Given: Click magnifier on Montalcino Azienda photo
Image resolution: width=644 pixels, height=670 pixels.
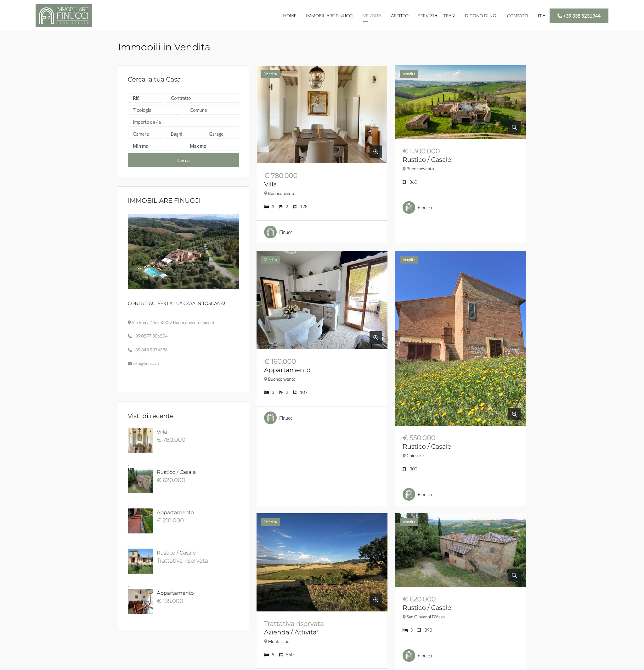Looking at the screenshot, I should pyautogui.click(x=376, y=599).
